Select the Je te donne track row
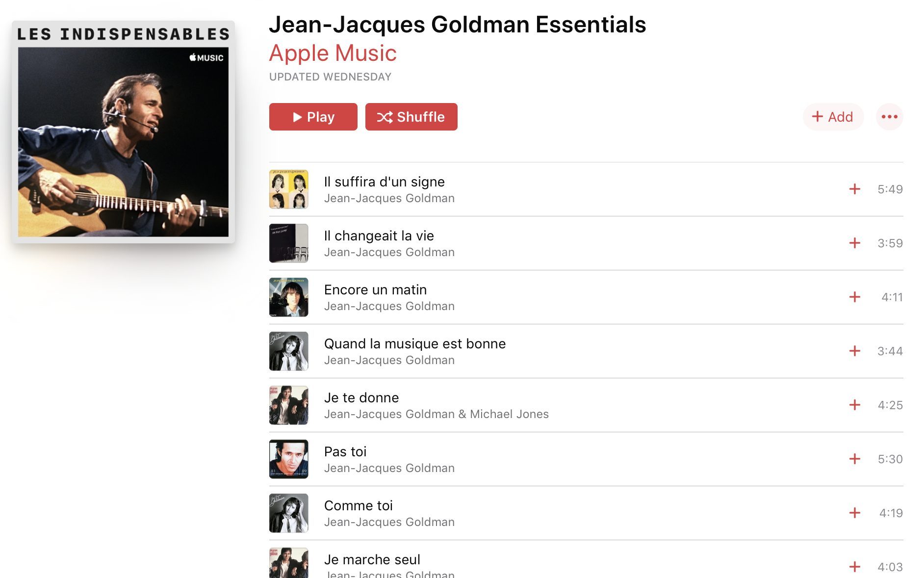 (x=586, y=405)
